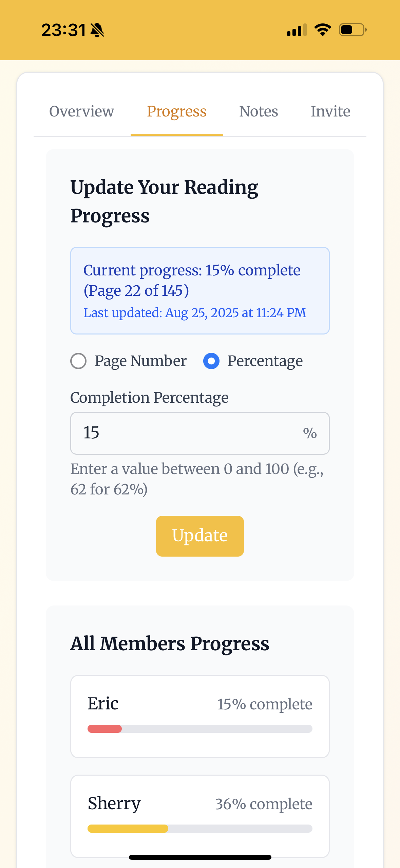Switch to the Notes tab
Image resolution: width=400 pixels, height=868 pixels.
pyautogui.click(x=259, y=111)
